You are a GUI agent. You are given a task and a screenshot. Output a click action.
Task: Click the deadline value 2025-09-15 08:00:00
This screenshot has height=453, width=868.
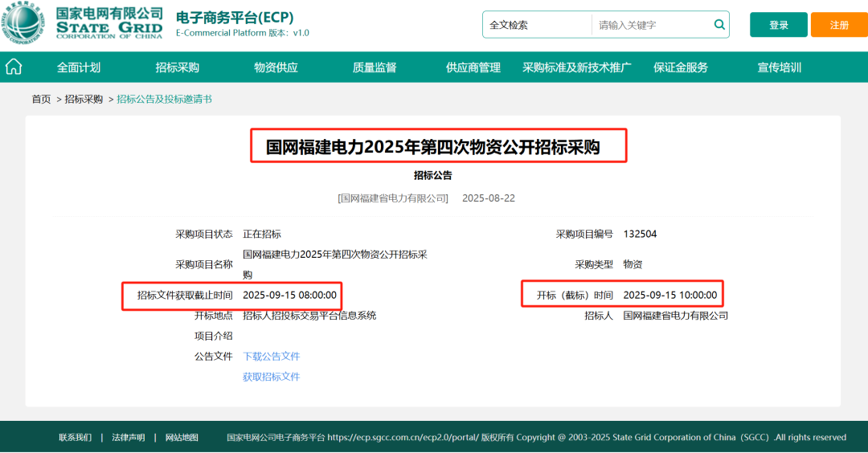[x=289, y=295]
